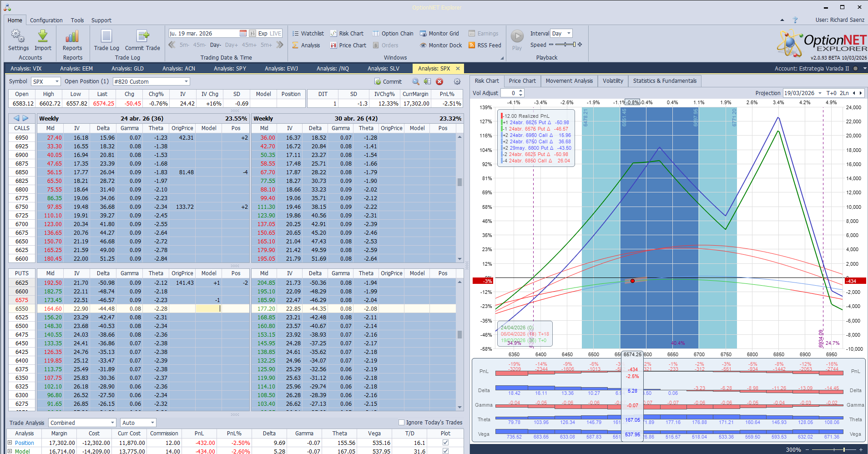The height and width of the screenshot is (454, 868).
Task: Click the Day+ step forward button
Action: (232, 45)
